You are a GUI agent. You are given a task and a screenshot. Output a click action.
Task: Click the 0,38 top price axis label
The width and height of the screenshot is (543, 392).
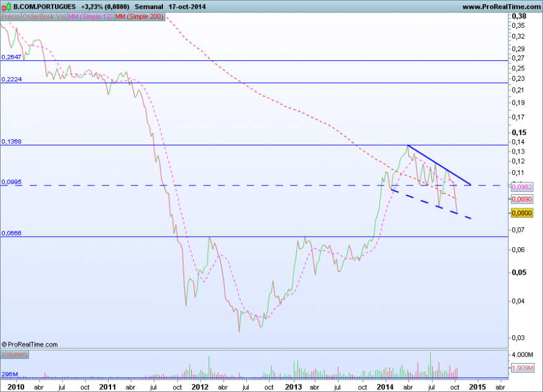pos(519,16)
